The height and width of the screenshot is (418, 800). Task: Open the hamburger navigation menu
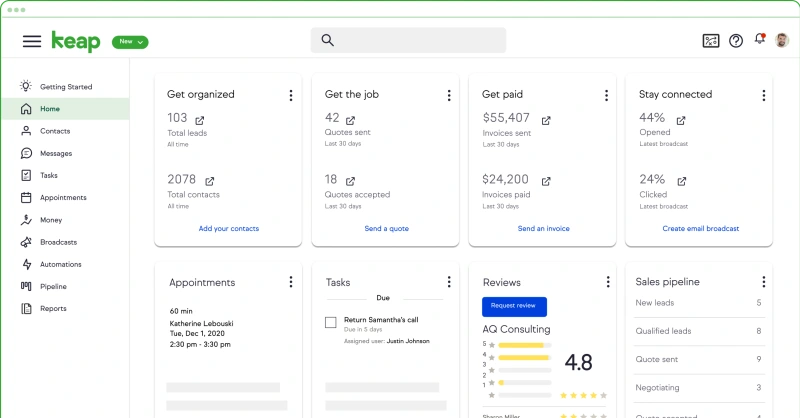pos(32,41)
